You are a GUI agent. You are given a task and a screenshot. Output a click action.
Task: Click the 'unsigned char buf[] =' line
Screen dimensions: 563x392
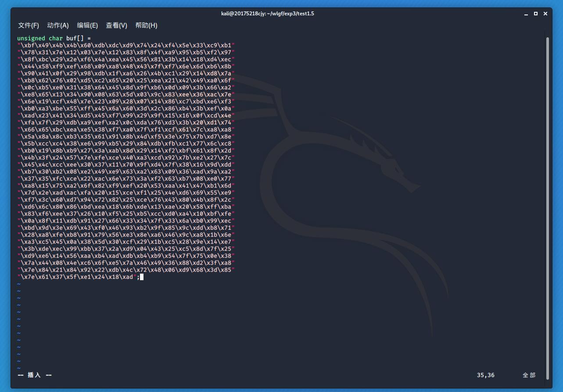click(54, 39)
